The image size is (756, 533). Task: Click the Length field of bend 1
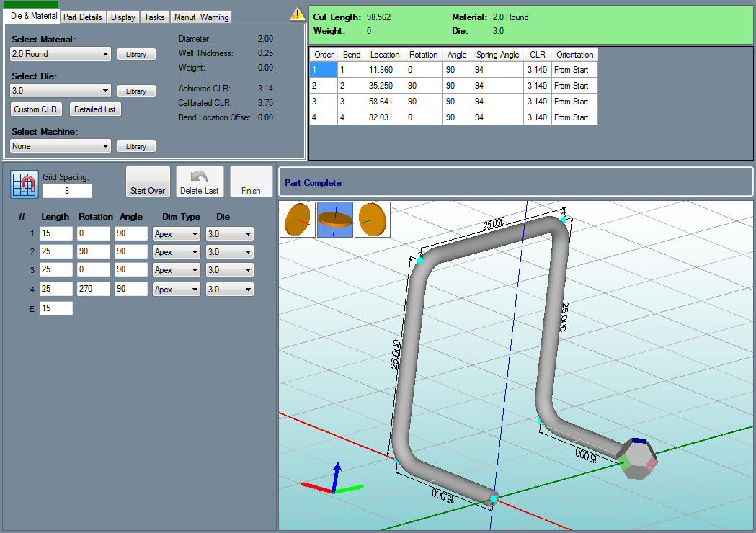(x=56, y=234)
